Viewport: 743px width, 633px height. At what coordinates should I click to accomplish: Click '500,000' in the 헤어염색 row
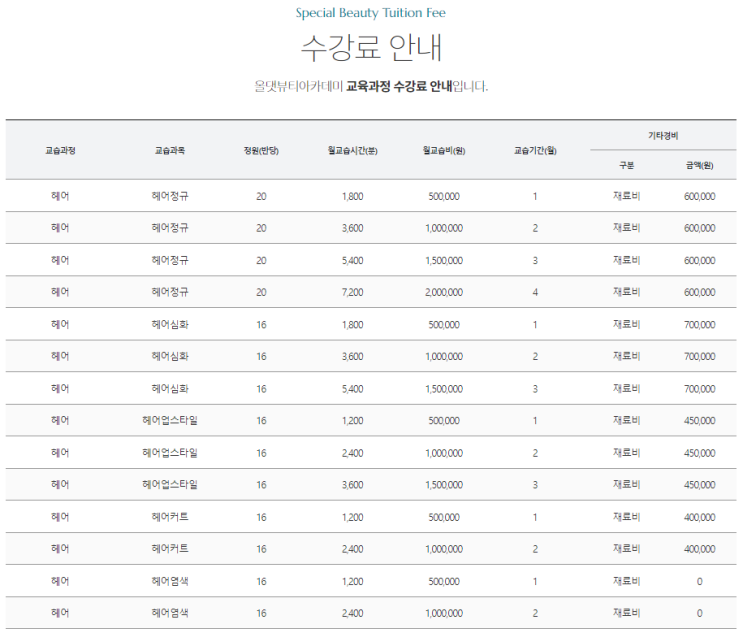444,581
